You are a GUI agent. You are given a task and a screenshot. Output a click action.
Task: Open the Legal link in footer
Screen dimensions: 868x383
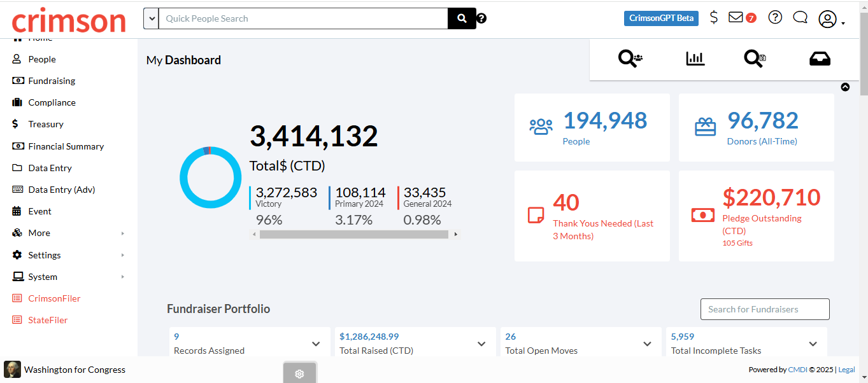point(847,370)
